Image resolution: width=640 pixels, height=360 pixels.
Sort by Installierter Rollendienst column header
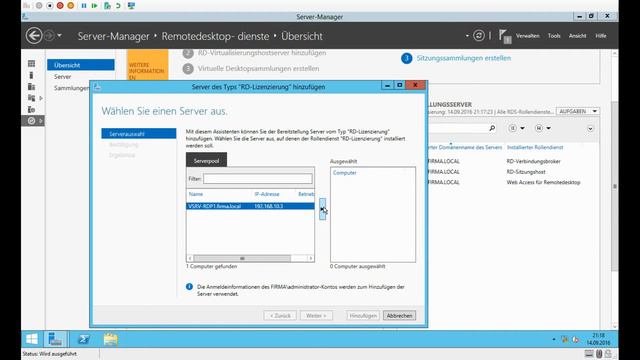(x=535, y=147)
